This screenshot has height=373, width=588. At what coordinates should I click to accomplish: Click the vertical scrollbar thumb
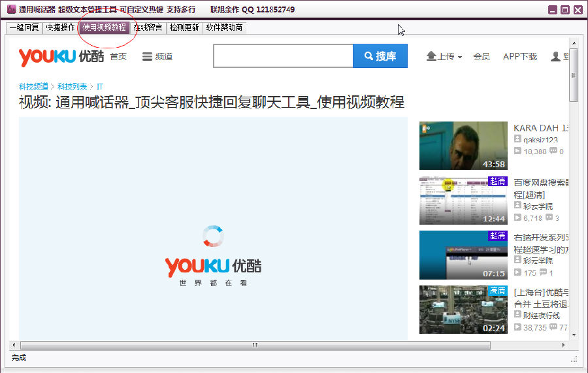point(574,75)
